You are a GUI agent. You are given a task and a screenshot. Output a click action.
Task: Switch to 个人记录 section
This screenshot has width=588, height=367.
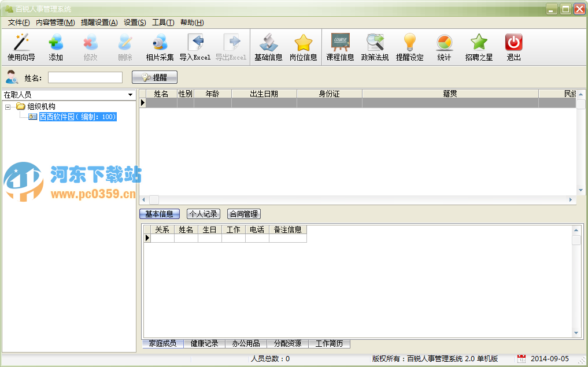[204, 214]
